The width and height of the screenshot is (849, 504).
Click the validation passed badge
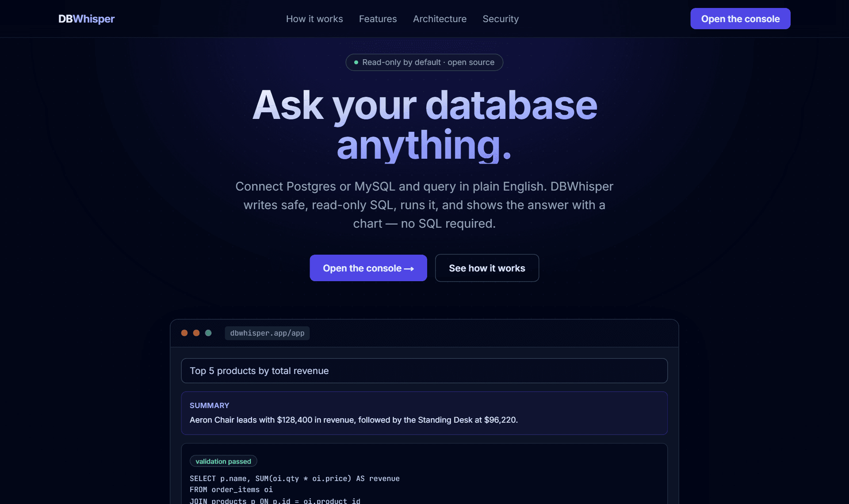223,461
